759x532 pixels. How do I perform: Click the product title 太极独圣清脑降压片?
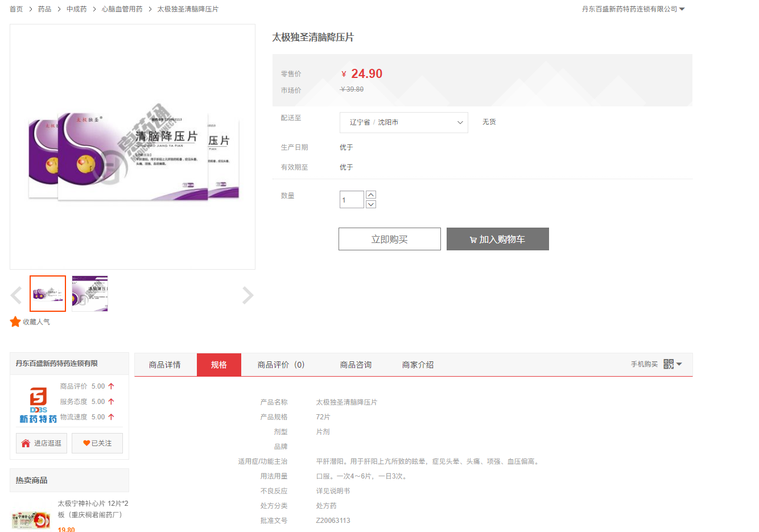pos(313,38)
